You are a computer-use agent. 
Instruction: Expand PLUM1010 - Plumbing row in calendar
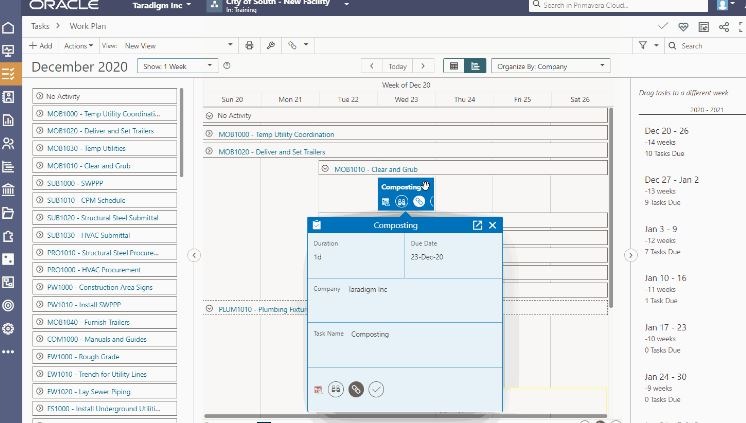(x=209, y=309)
